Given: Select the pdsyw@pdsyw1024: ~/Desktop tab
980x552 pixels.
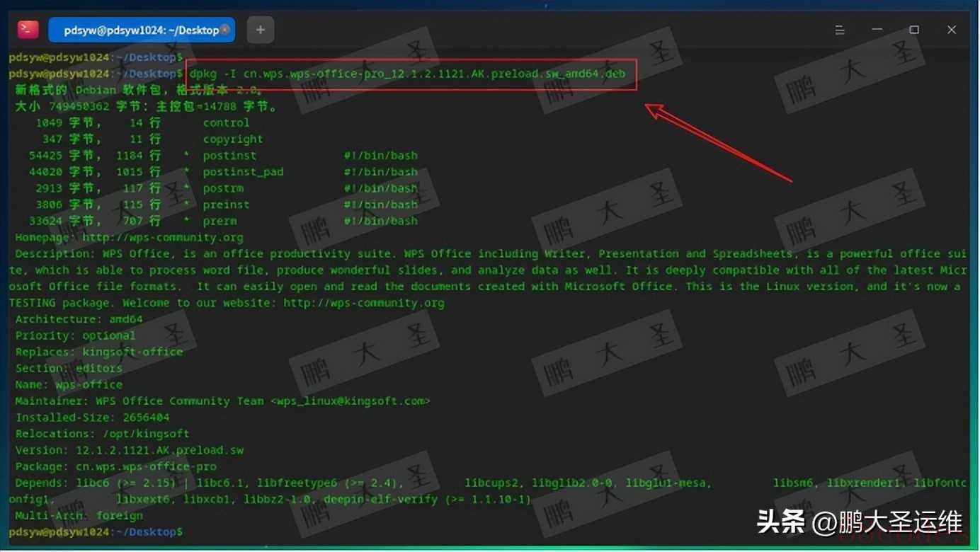Looking at the screenshot, I should [142, 30].
